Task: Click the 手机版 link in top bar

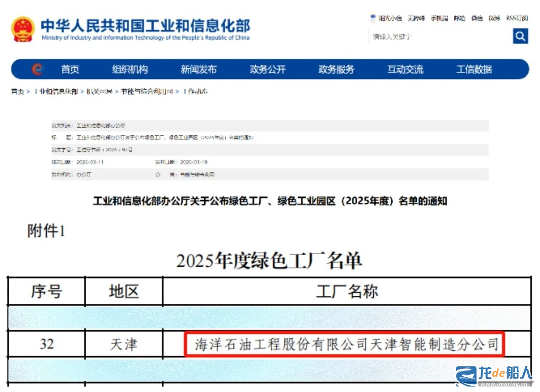Action: click(x=439, y=19)
